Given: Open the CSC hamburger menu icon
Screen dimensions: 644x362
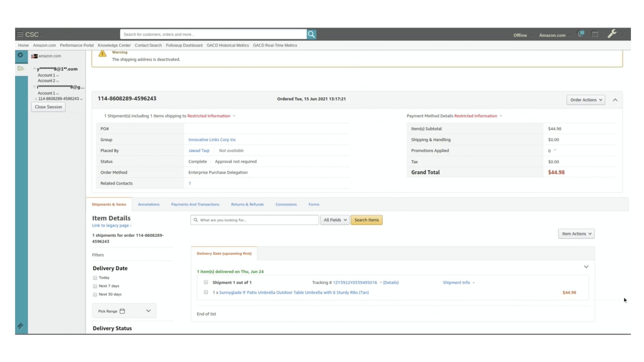Looking at the screenshot, I should 20,34.
